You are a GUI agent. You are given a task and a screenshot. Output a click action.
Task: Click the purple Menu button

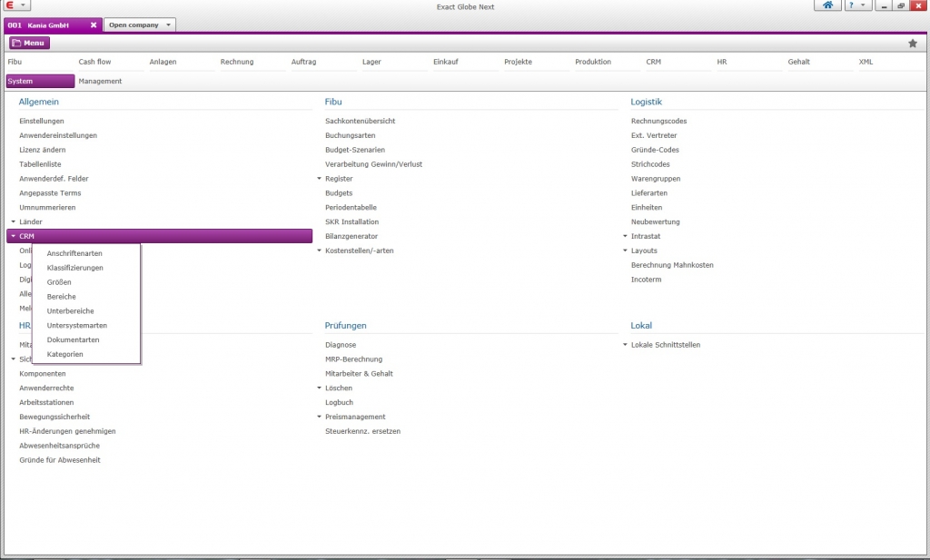30,43
